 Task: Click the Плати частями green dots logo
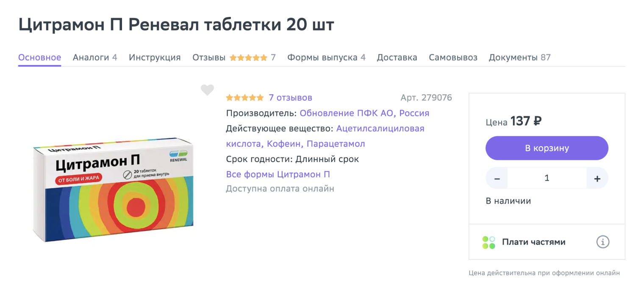pos(489,242)
